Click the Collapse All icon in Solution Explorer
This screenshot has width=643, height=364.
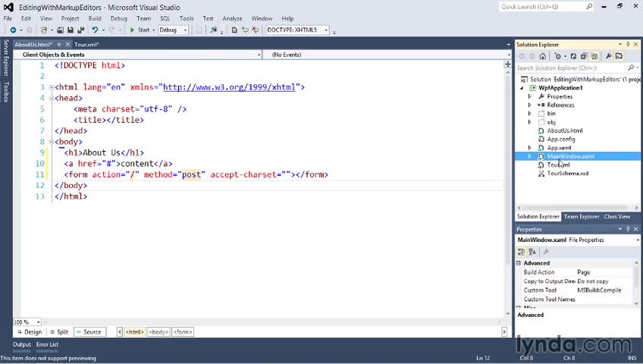click(584, 56)
